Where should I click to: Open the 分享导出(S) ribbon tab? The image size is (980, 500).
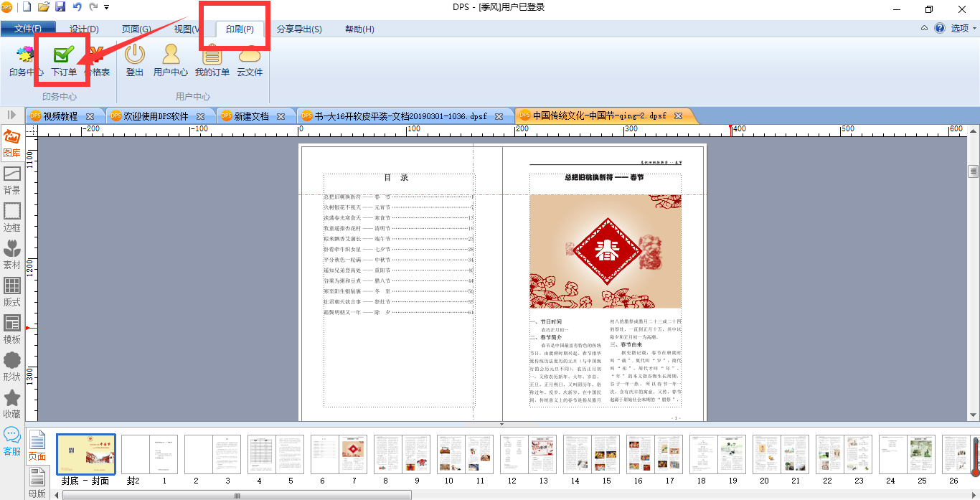tap(299, 29)
